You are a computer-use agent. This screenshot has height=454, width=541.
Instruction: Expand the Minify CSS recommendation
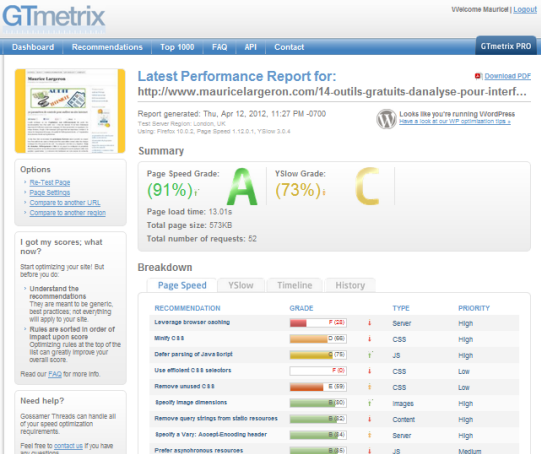[x=169, y=338]
